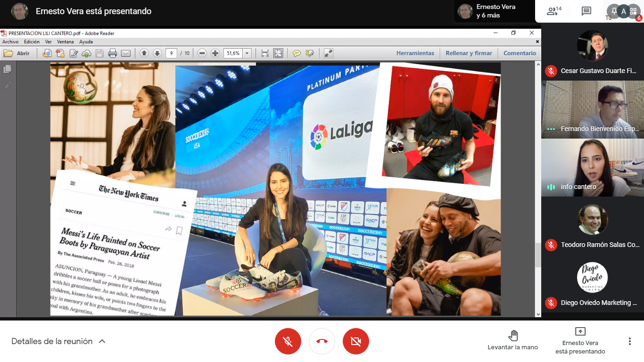The height and width of the screenshot is (362, 644).
Task: Toggle the microphone mute button
Action: (x=288, y=341)
